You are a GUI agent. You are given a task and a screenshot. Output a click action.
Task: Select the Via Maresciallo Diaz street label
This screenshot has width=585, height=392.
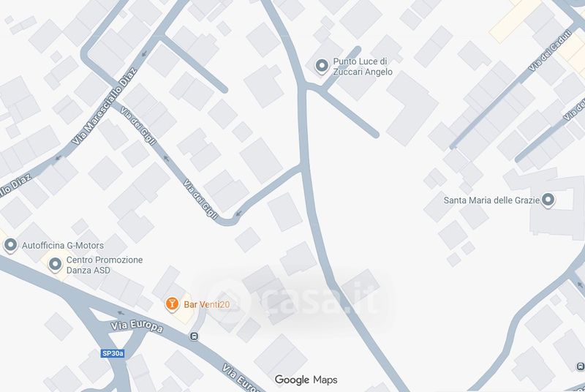coord(104,107)
